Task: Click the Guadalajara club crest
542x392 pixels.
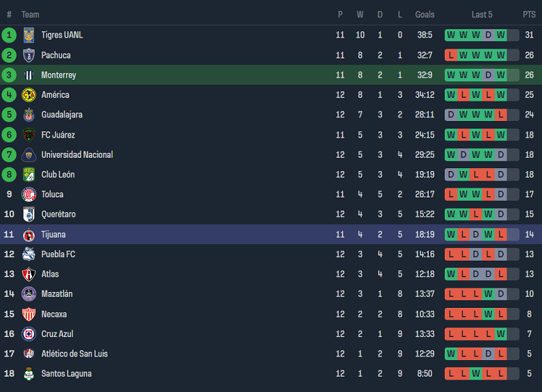Action: pyautogui.click(x=28, y=115)
